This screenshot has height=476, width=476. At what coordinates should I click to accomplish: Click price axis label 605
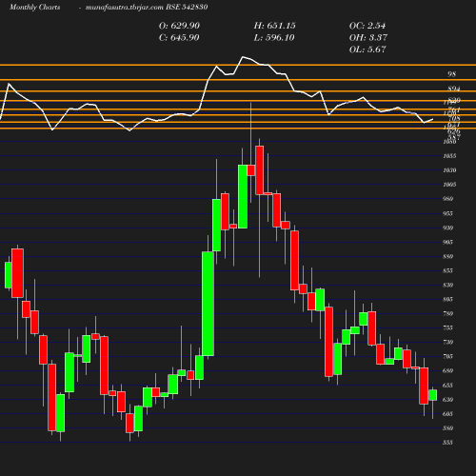(x=447, y=414)
